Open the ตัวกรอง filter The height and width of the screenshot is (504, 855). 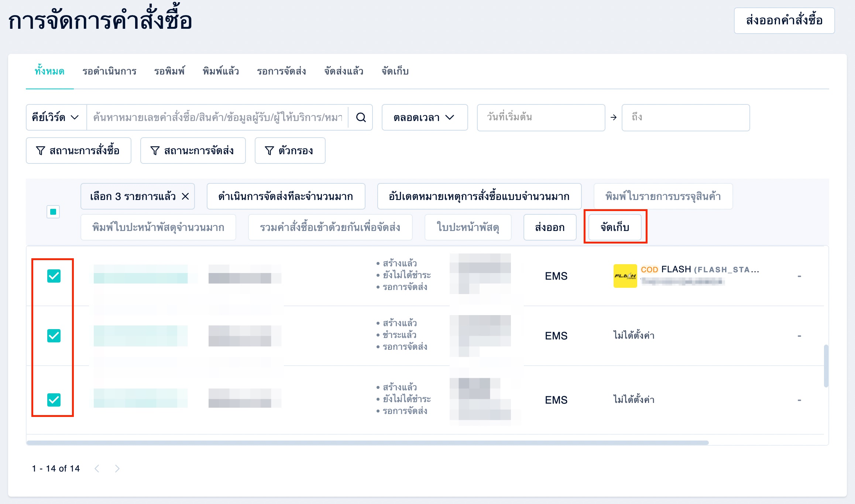290,151
